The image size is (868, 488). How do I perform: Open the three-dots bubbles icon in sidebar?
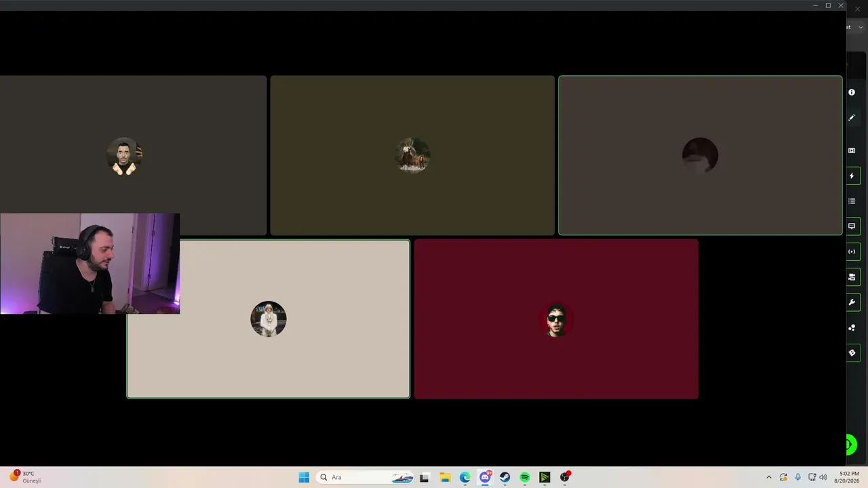[852, 327]
